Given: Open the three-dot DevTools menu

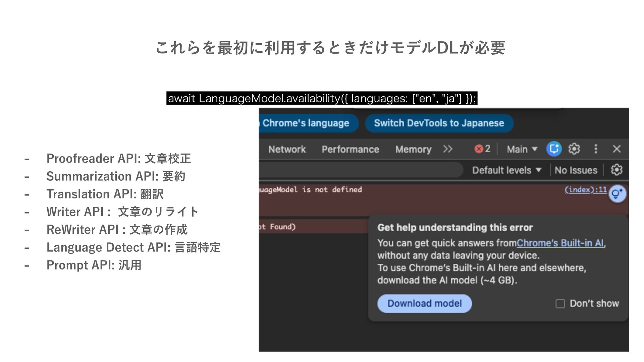Looking at the screenshot, I should [x=596, y=149].
